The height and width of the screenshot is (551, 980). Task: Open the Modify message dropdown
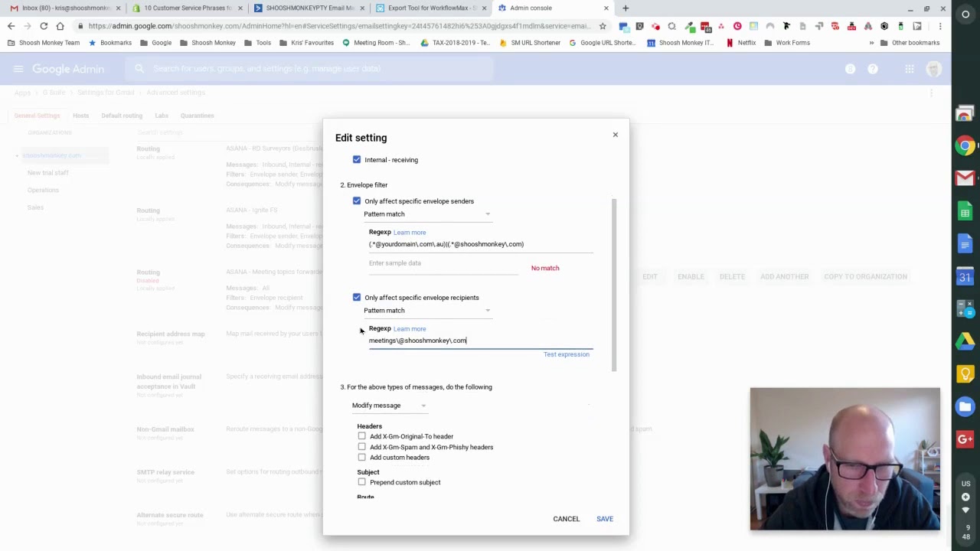[x=389, y=406]
